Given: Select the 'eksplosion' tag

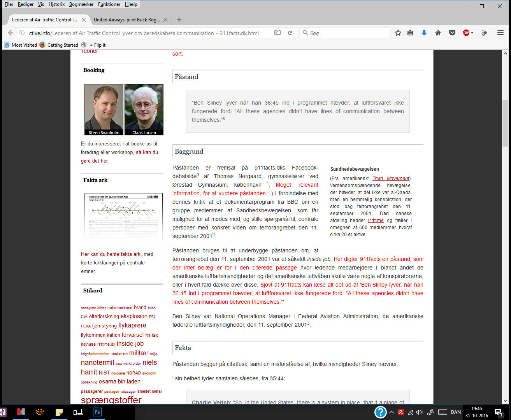Looking at the screenshot, I should (134, 316).
